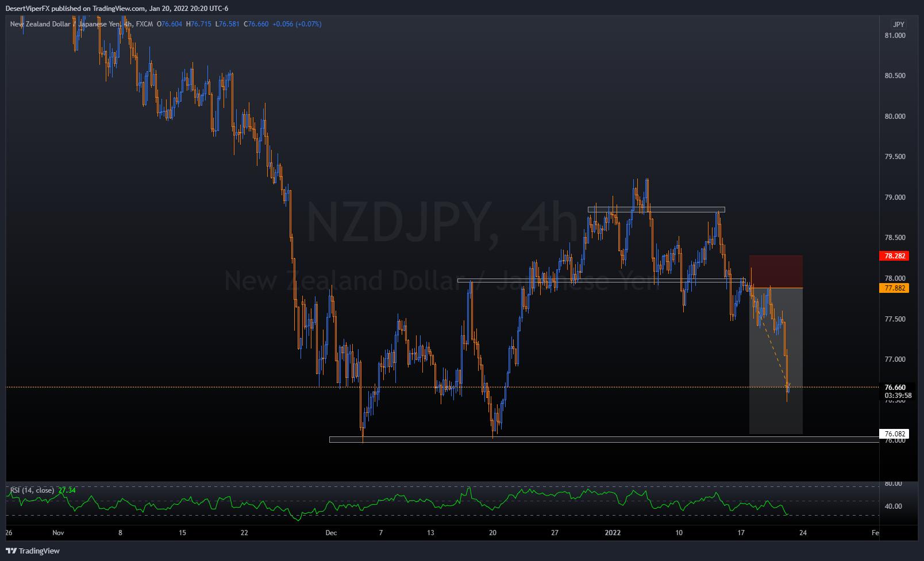Click the RSI scale label 40.00
This screenshot has height=561, width=924.
(893, 506)
